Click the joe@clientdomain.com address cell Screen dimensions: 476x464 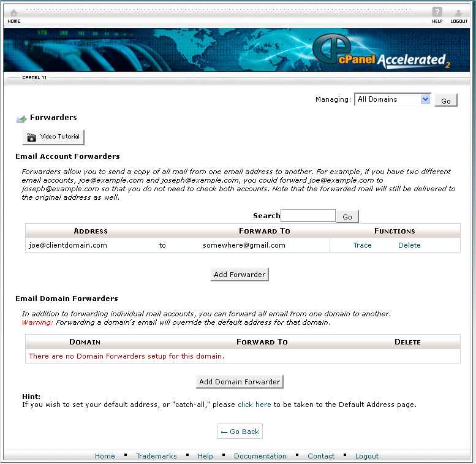tap(68, 245)
